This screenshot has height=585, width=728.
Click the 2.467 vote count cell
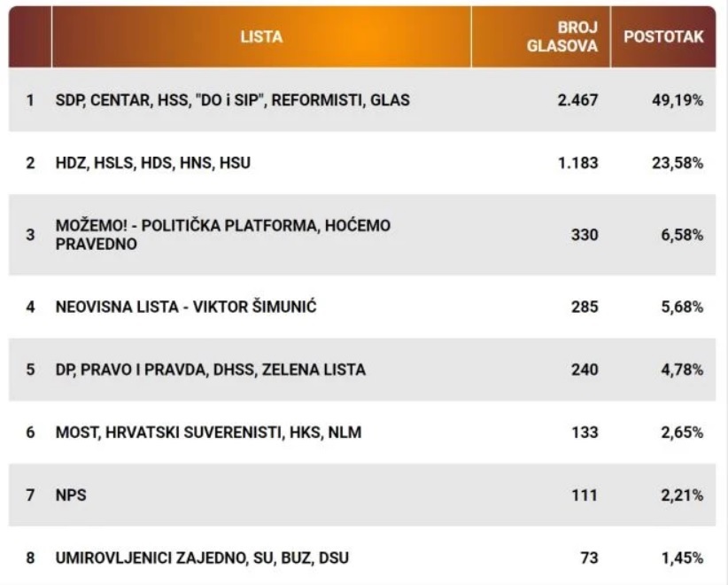tap(577, 100)
